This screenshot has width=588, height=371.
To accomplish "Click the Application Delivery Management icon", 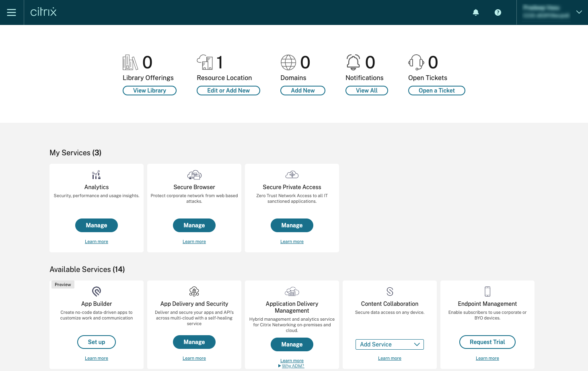I will point(292,291).
